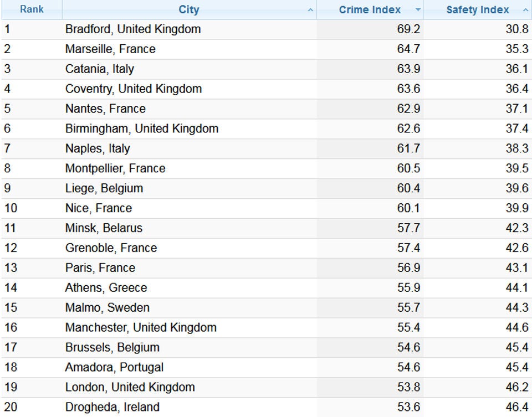Click the Crime Index sort arrow

pos(418,10)
